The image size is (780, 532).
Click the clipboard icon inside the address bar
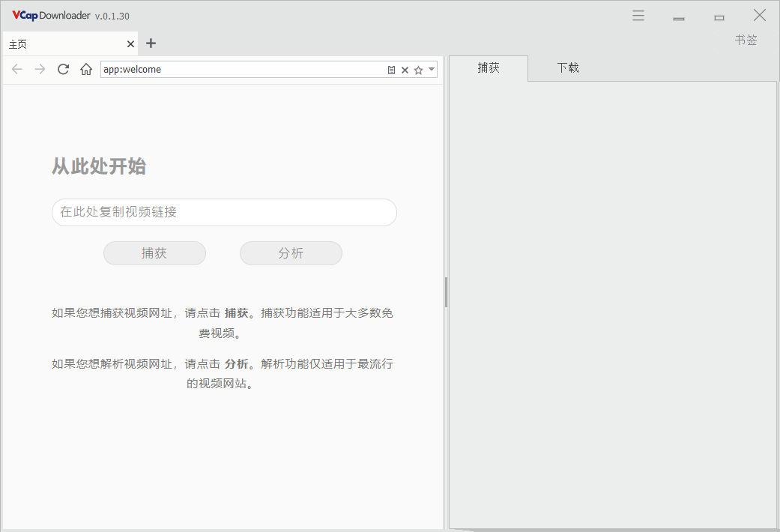pos(391,69)
